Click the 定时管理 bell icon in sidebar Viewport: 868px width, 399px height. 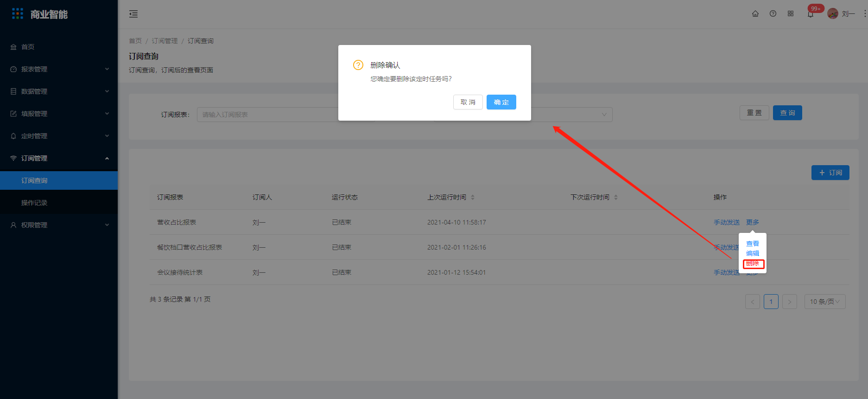pyautogui.click(x=13, y=136)
